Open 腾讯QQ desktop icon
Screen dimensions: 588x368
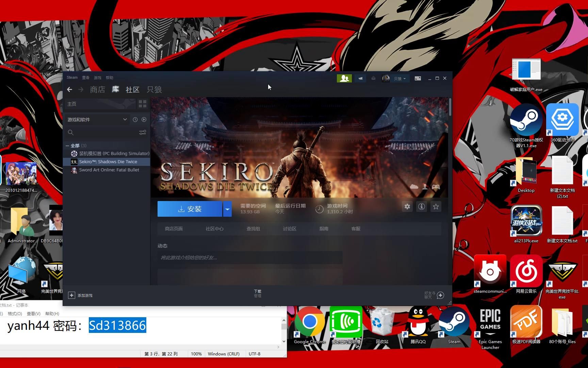click(418, 325)
